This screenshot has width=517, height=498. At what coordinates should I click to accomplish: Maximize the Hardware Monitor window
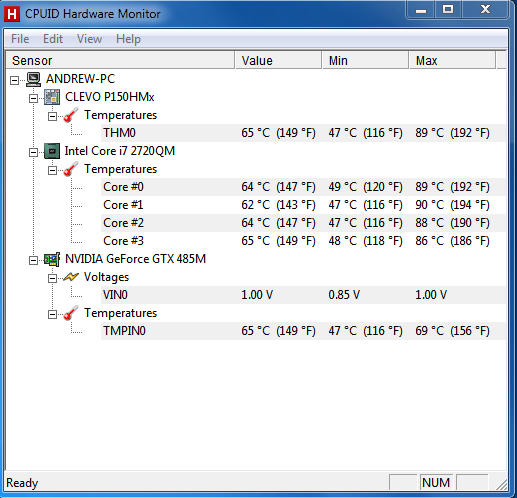tap(448, 10)
